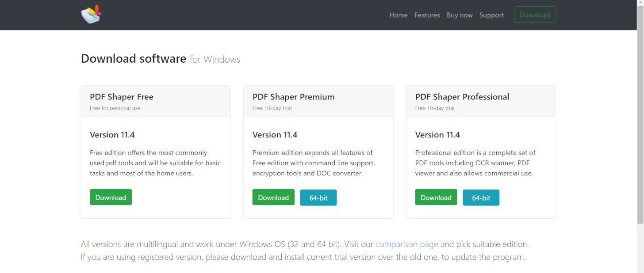This screenshot has width=644, height=273.
Task: Download PDF Shaper Premium 32-bit installer
Action: pyautogui.click(x=273, y=197)
